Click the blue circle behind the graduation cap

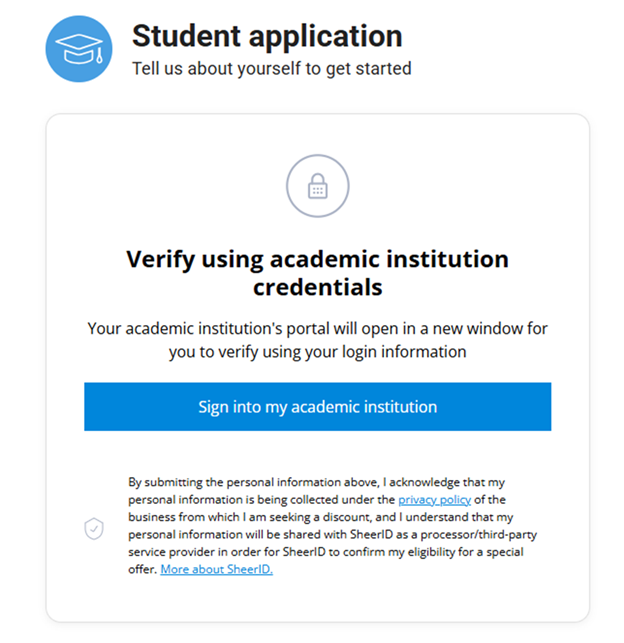click(58, 32)
